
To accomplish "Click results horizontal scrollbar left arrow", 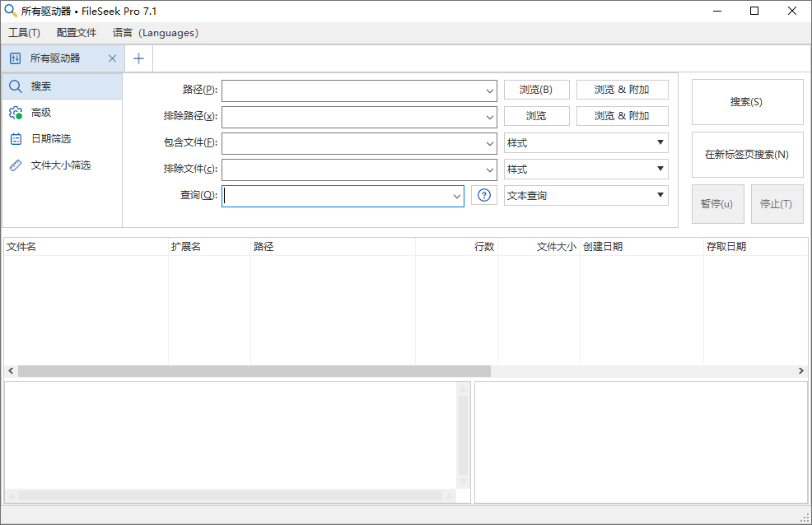I will click(11, 371).
